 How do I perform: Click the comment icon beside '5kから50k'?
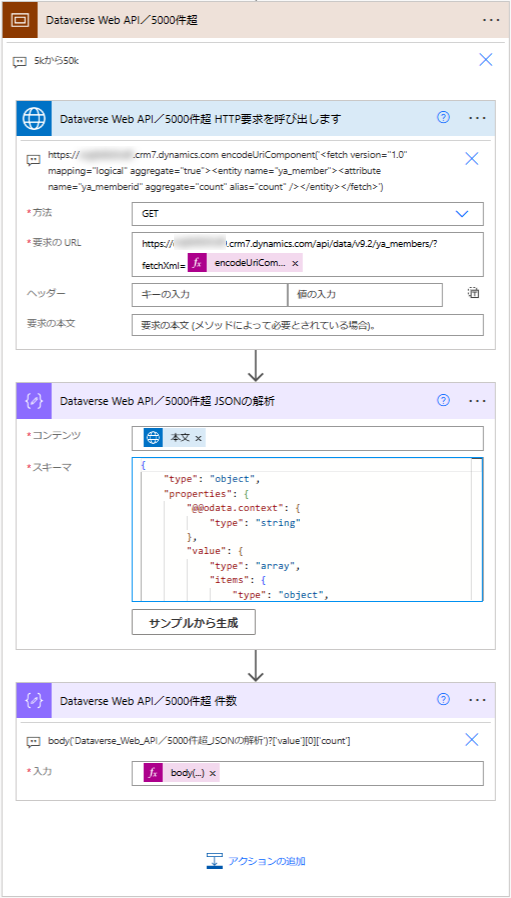coord(20,61)
